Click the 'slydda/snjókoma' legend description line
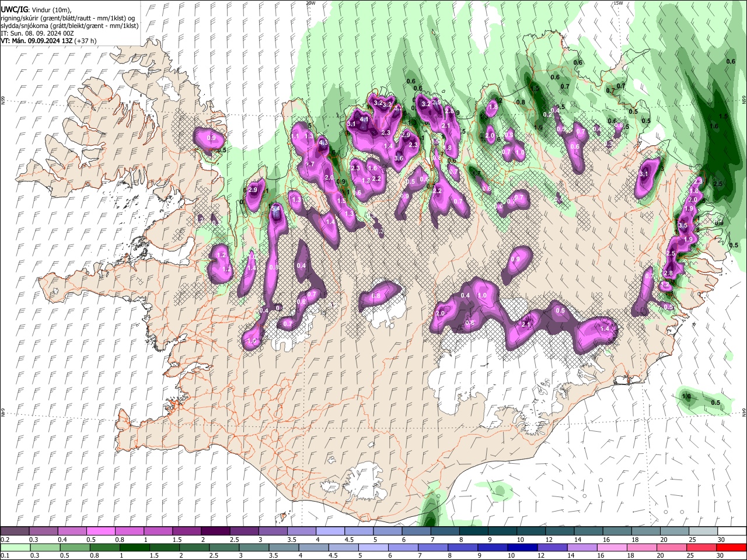This screenshot has width=747, height=560. click(69, 26)
